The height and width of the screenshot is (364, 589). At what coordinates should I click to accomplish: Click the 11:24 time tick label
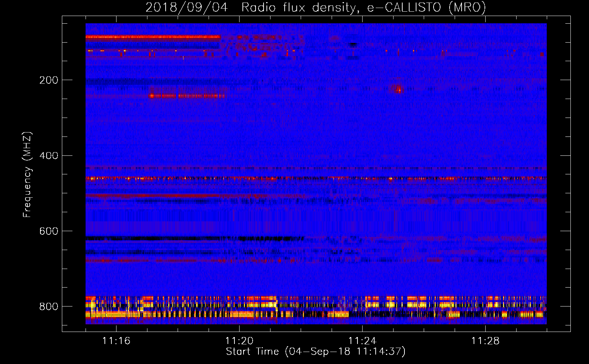coord(362,341)
